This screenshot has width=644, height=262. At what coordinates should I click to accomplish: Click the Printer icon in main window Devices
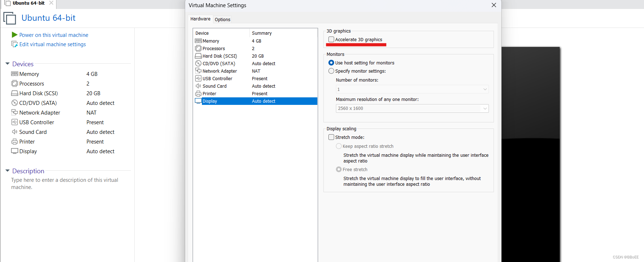tap(15, 141)
